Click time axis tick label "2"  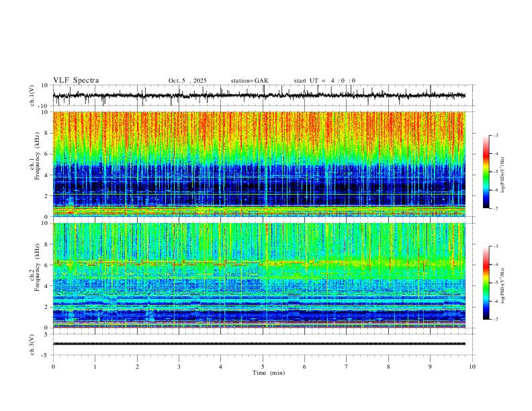137,367
